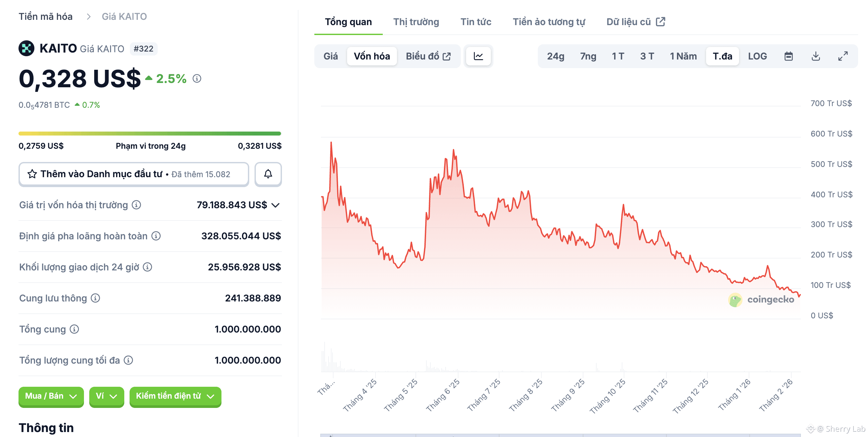Open the Dữ liệu cũ external tab
Image resolution: width=868 pixels, height=437 pixels.
point(636,22)
